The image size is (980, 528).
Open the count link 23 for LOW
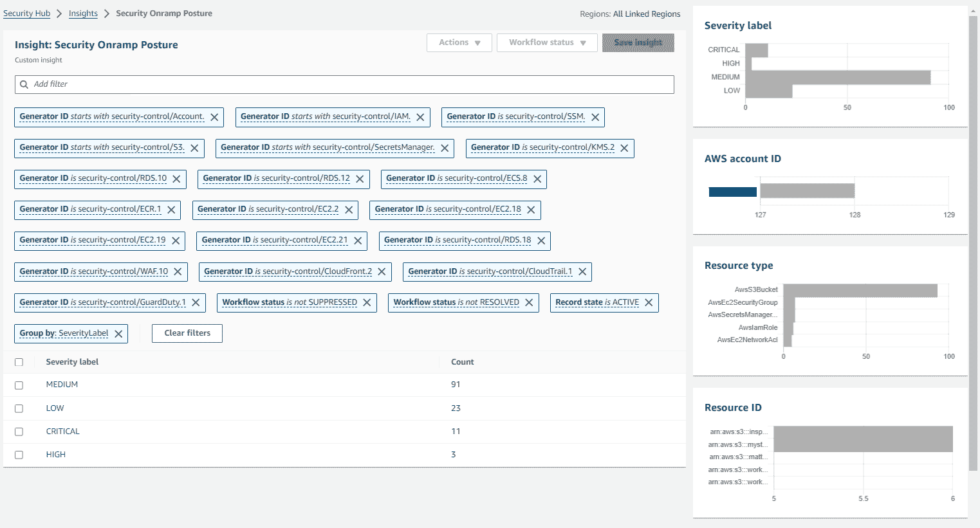(456, 408)
